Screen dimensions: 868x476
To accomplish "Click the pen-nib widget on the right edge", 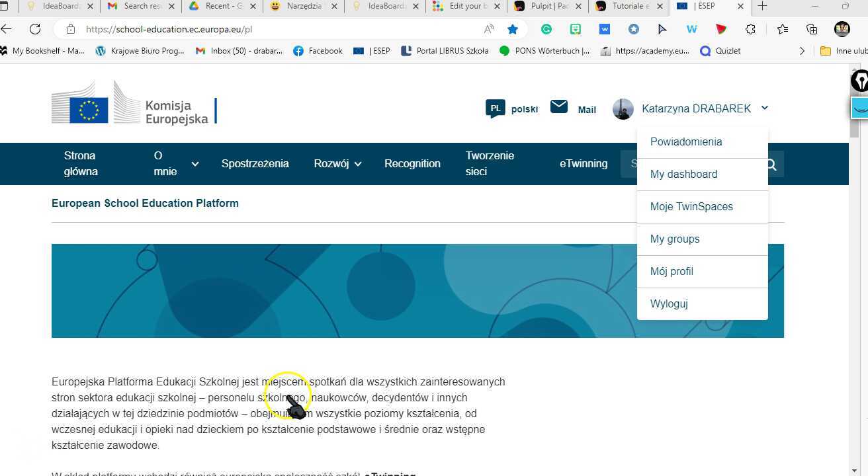I will tap(859, 81).
